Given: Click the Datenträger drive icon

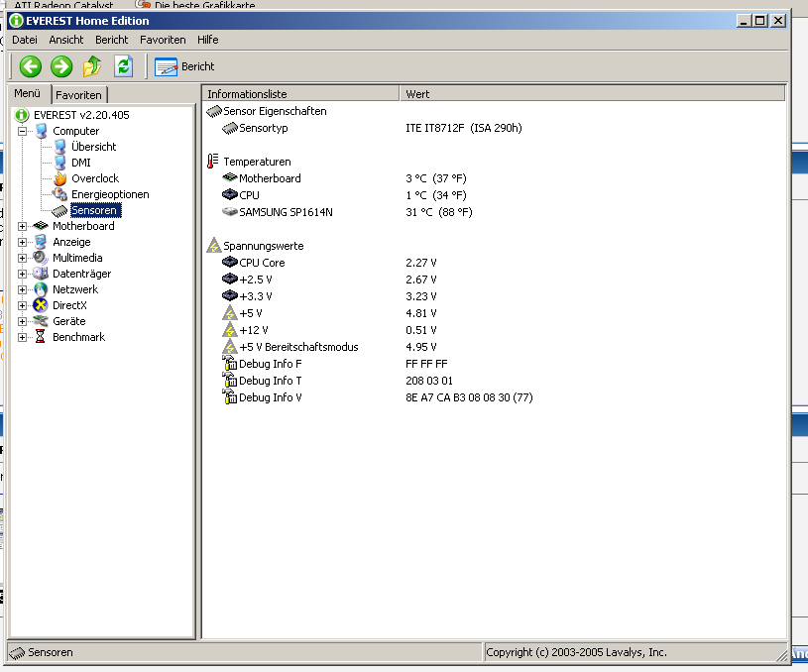Looking at the screenshot, I should (41, 274).
